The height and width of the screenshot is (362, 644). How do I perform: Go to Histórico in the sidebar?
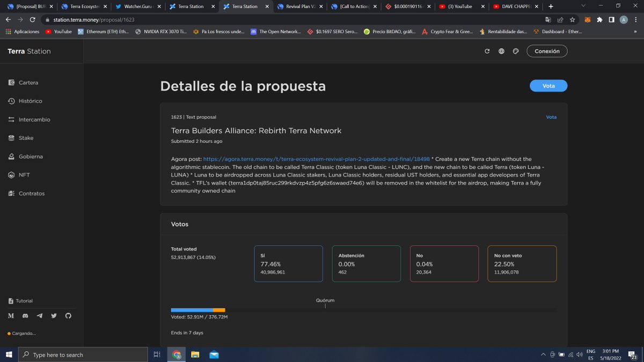[25, 101]
